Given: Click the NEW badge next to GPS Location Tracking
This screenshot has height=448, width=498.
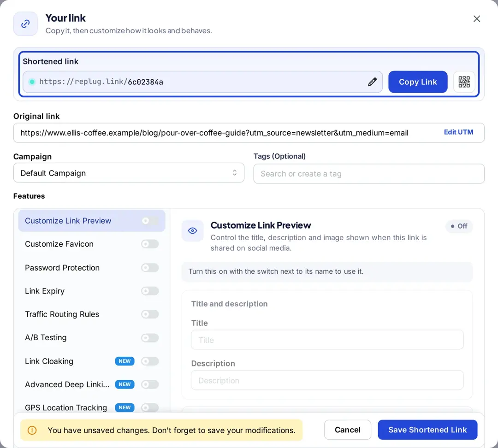Looking at the screenshot, I should pyautogui.click(x=125, y=407).
